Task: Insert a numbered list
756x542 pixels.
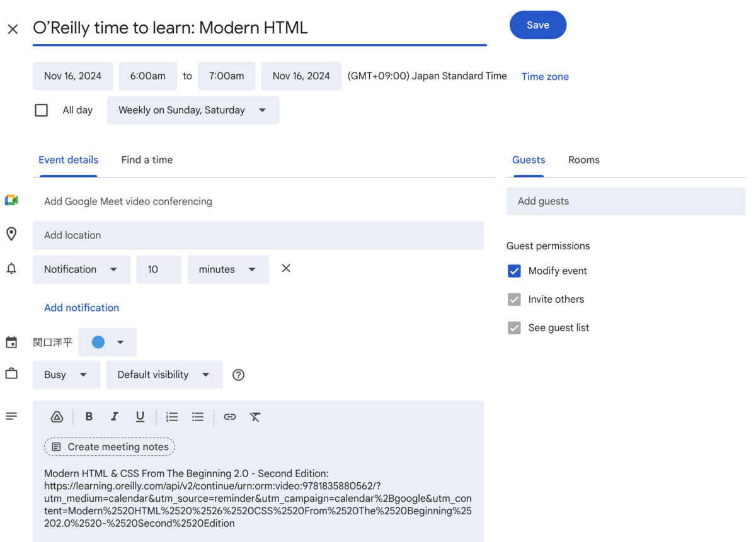Action: point(172,417)
